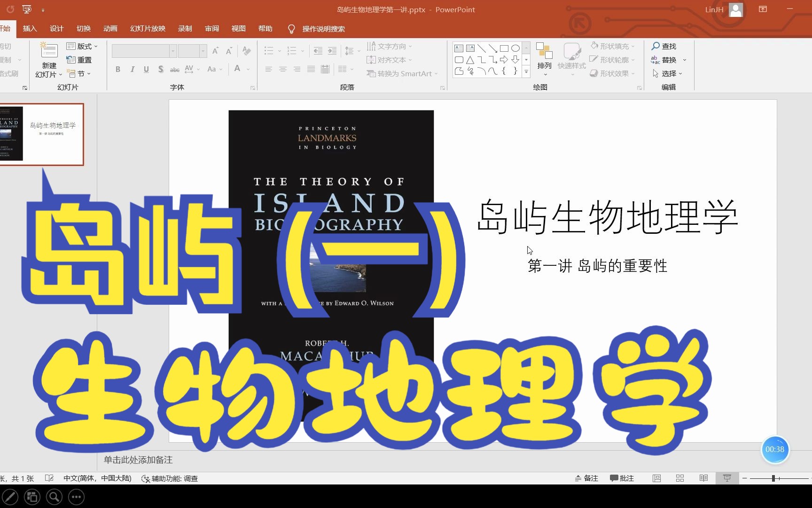812x508 pixels.
Task: Toggle Center alignment
Action: (283, 69)
